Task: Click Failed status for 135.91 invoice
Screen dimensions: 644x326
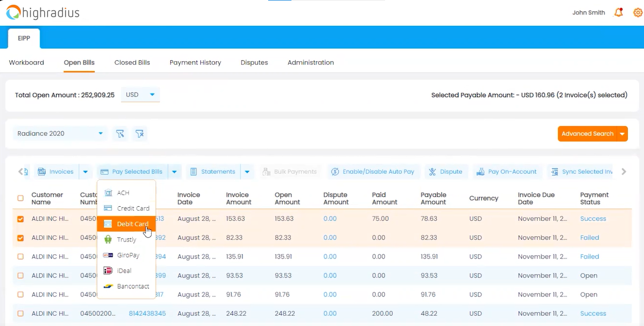Action: pyautogui.click(x=590, y=257)
